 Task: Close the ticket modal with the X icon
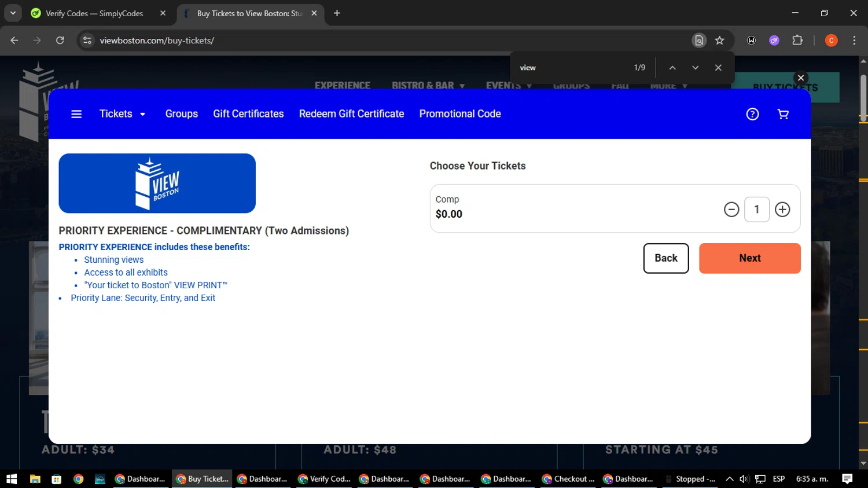coord(801,78)
